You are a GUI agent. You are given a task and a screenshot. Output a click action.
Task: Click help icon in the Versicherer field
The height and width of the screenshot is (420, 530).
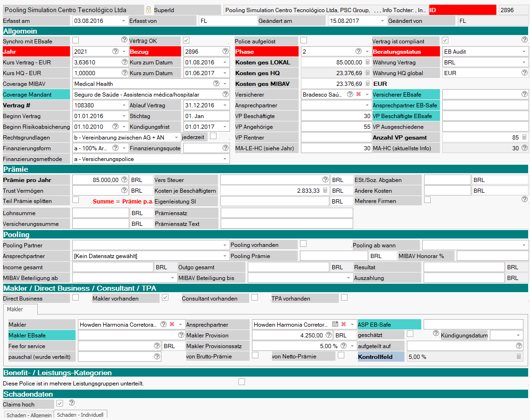pos(350,94)
